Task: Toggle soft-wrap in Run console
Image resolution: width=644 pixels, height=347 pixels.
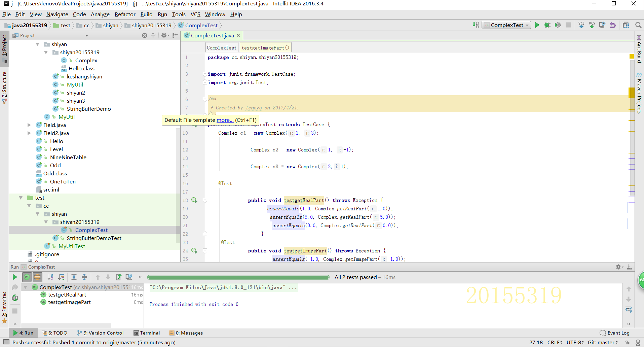Action: [629, 309]
